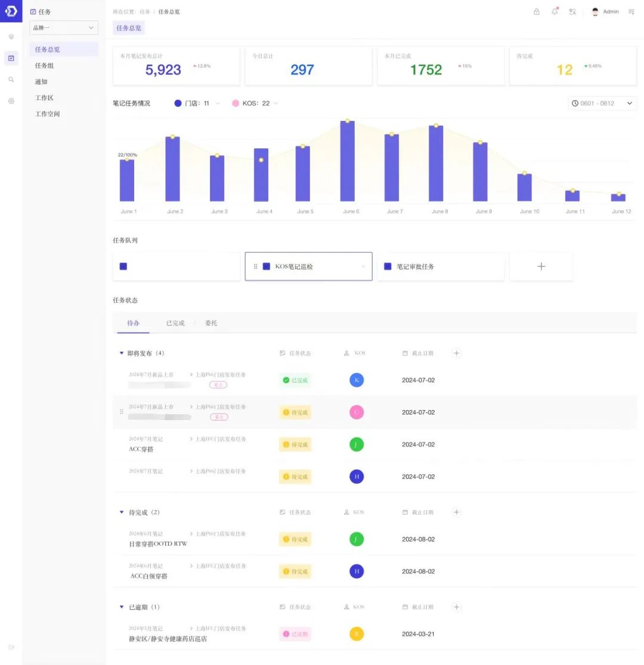This screenshot has width=644, height=665.
Task: Select the task checklist icon in left rail
Action: coord(11,58)
